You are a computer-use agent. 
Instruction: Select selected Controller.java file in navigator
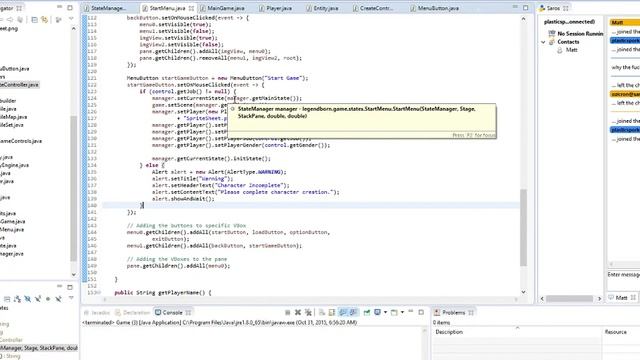click(x=20, y=85)
